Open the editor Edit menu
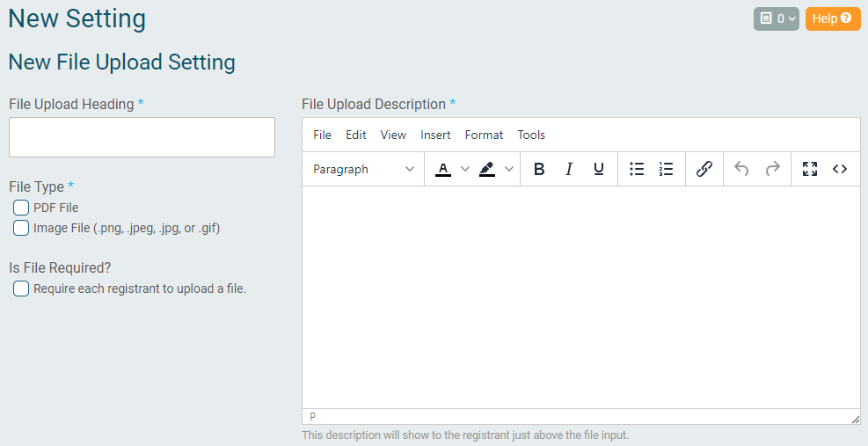The height and width of the screenshot is (446, 868). coord(356,135)
